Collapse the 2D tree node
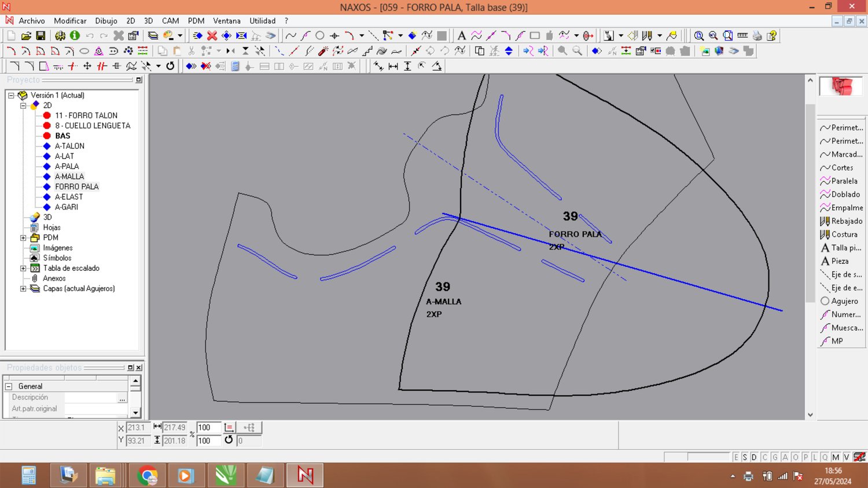 (23, 105)
